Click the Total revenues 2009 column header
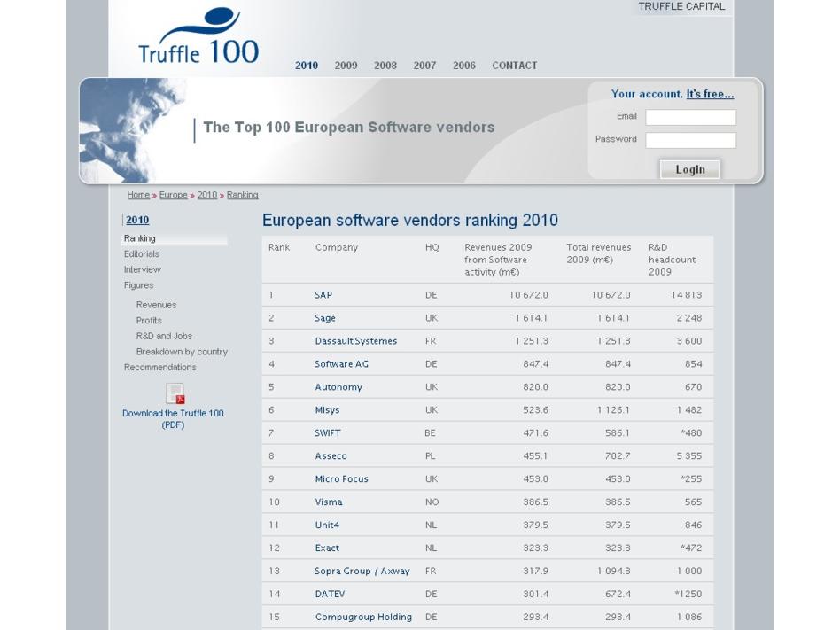 (x=598, y=254)
